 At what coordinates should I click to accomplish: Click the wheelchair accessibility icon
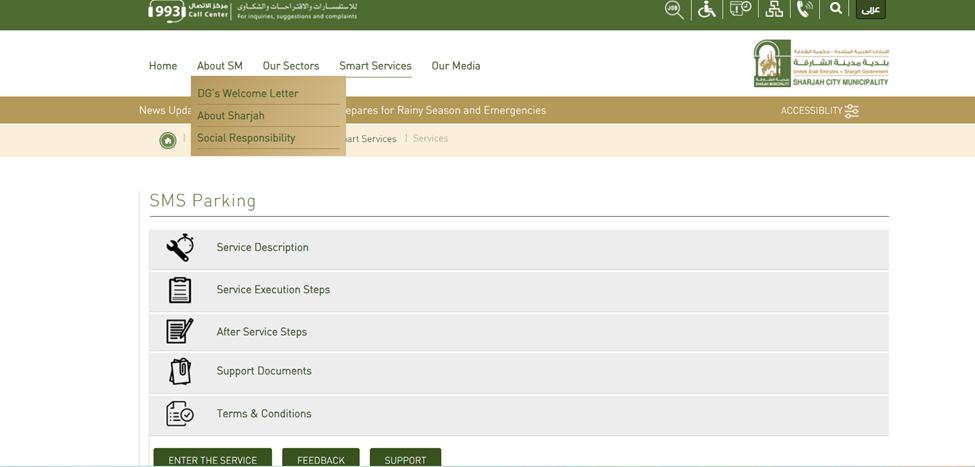point(706,9)
